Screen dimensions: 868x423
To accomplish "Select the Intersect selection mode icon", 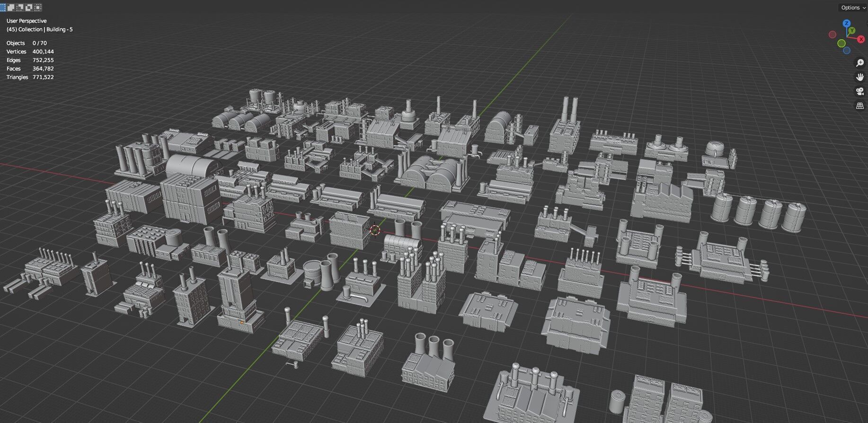I will tap(38, 8).
